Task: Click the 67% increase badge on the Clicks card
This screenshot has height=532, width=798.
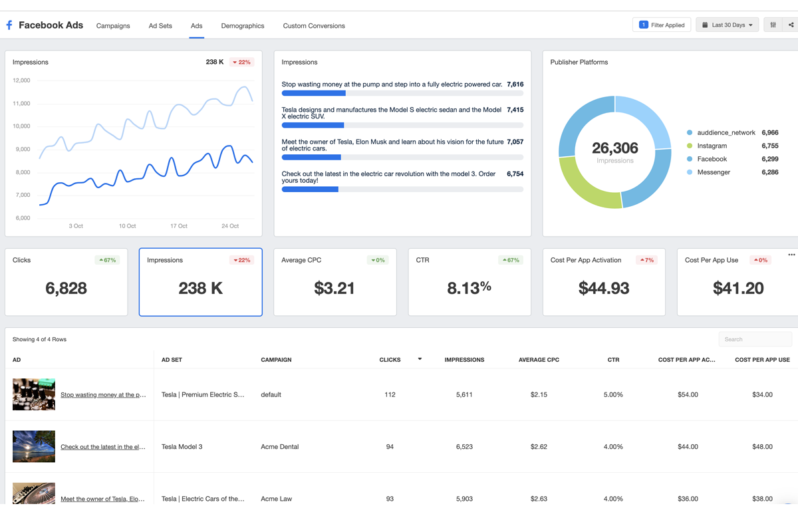Action: (x=107, y=260)
